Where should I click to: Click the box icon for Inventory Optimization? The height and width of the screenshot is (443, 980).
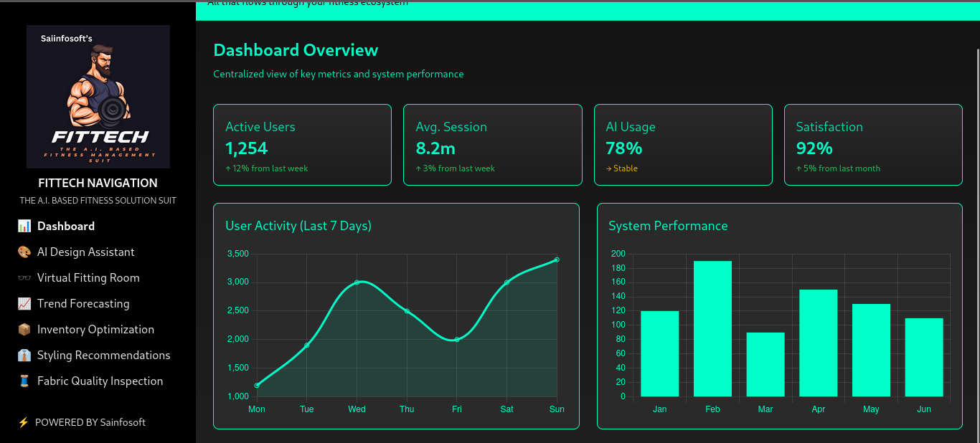24,330
